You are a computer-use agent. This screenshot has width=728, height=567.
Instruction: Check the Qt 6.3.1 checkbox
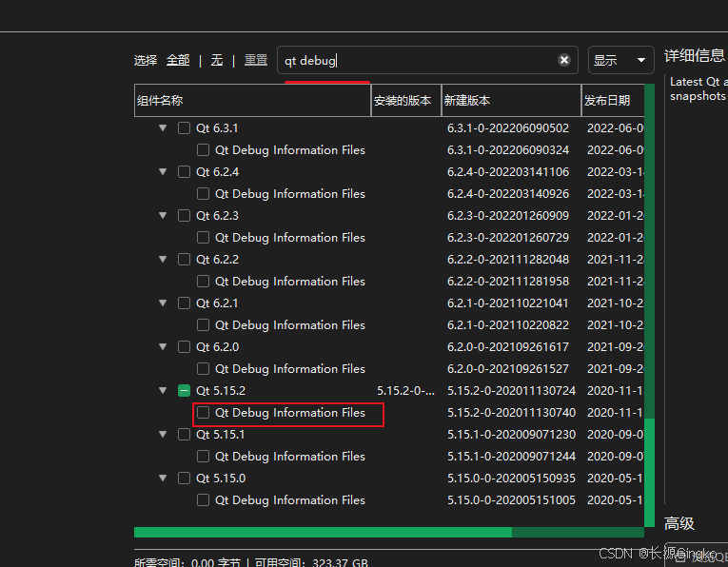pos(184,128)
